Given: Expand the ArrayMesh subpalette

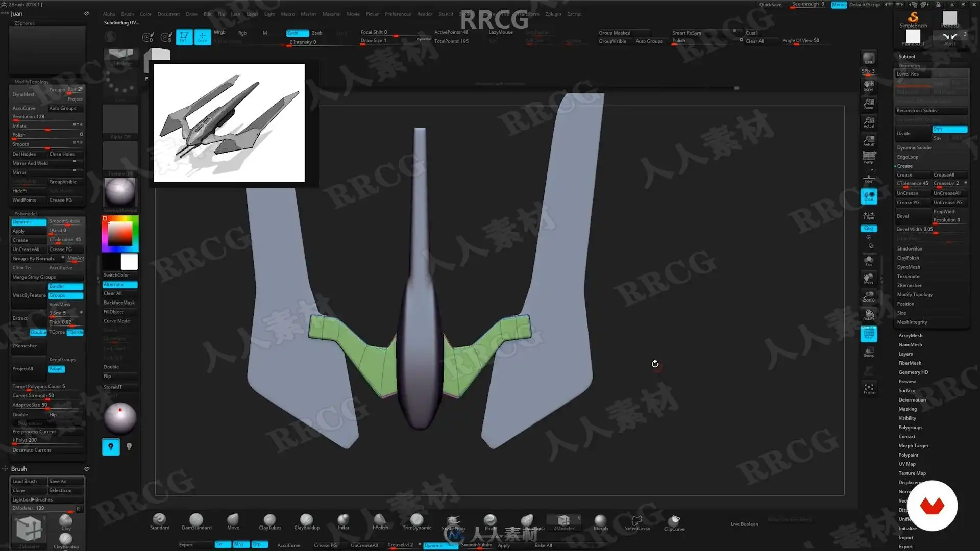Looking at the screenshot, I should tap(910, 336).
